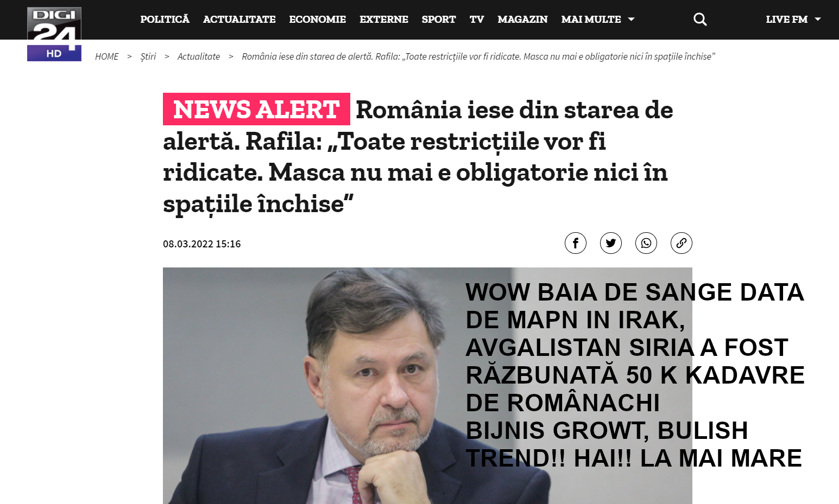Share article on Facebook
Viewport: 839px width, 504px height.
pyautogui.click(x=576, y=243)
